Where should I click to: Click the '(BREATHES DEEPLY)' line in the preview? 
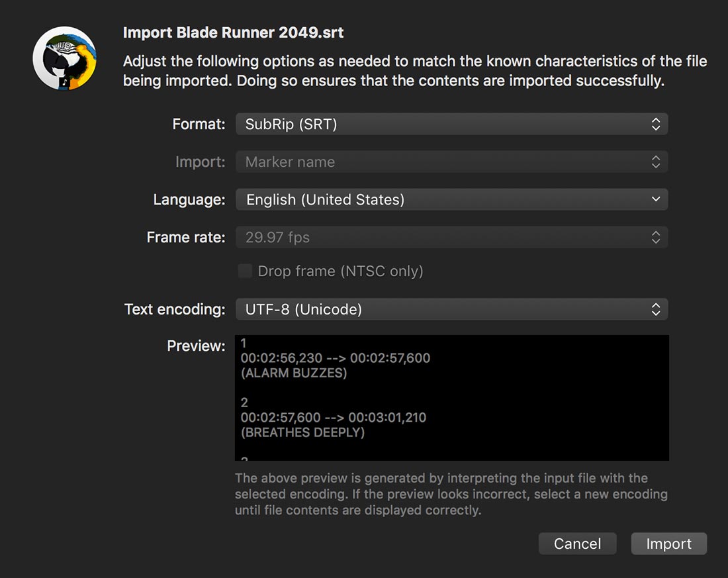pyautogui.click(x=302, y=432)
